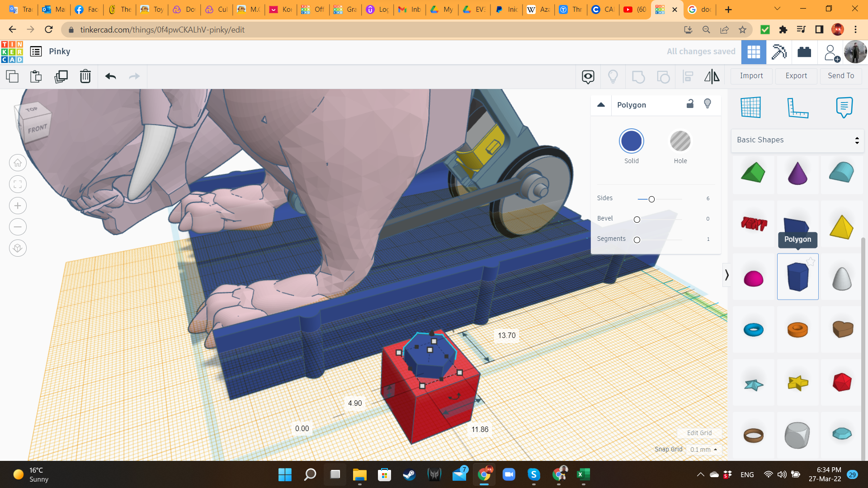Click the browser address bar URL
Screen dimensions: 868x488
tap(162, 30)
